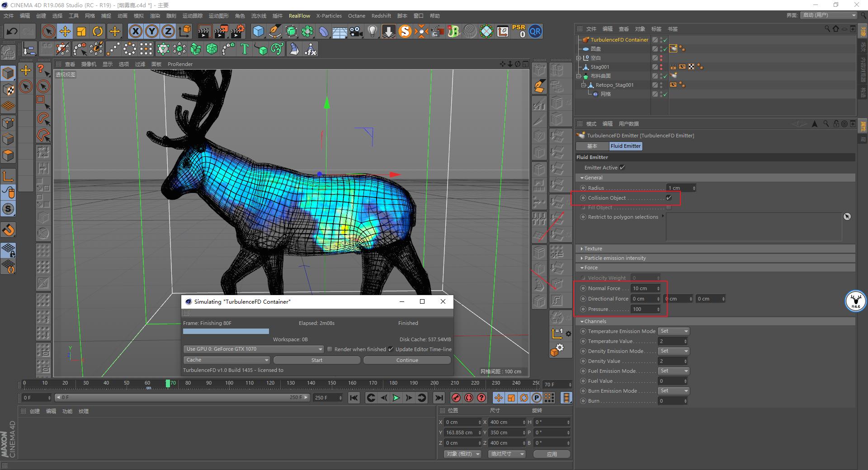
Task: Click the Scale tool icon
Action: (x=82, y=32)
